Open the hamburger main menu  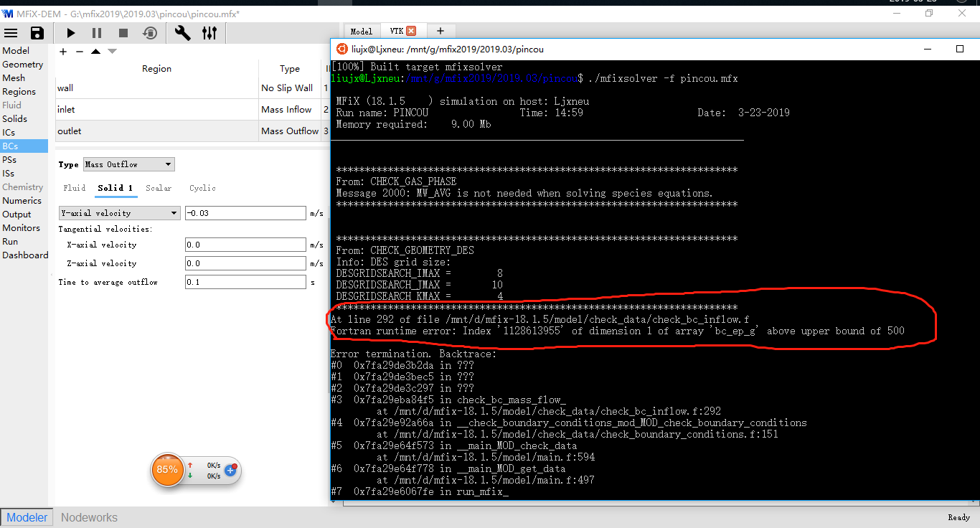[11, 33]
